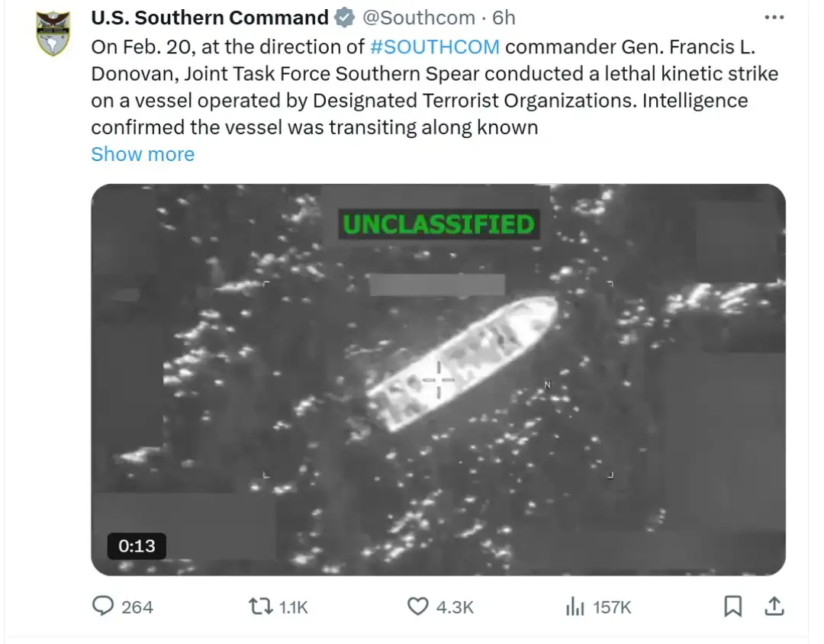Open the @Southcom handle link
Viewport: 824px width, 644px height.
(417, 18)
